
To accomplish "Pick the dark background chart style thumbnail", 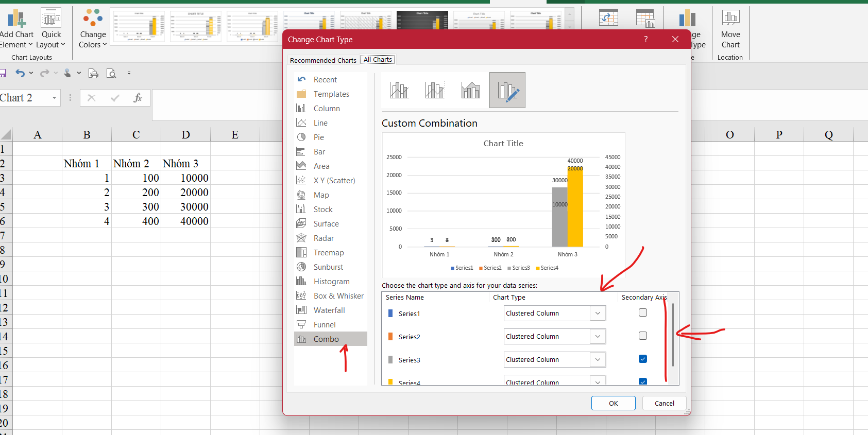I will coord(422,21).
